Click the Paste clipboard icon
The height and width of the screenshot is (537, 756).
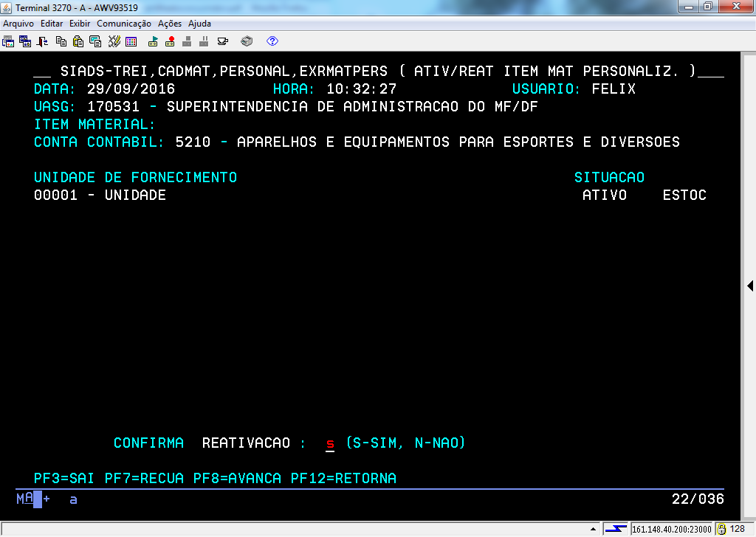78,41
